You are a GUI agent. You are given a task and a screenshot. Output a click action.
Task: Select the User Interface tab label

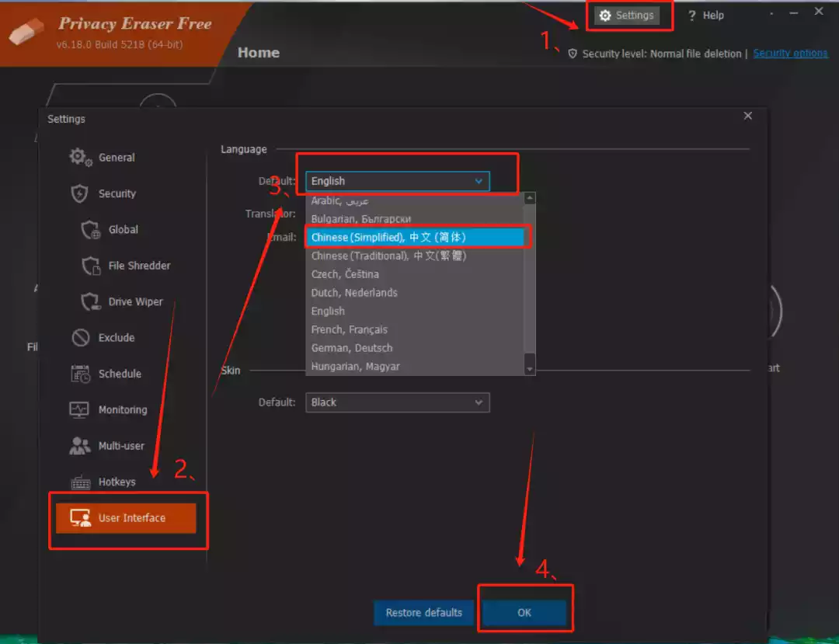[131, 518]
